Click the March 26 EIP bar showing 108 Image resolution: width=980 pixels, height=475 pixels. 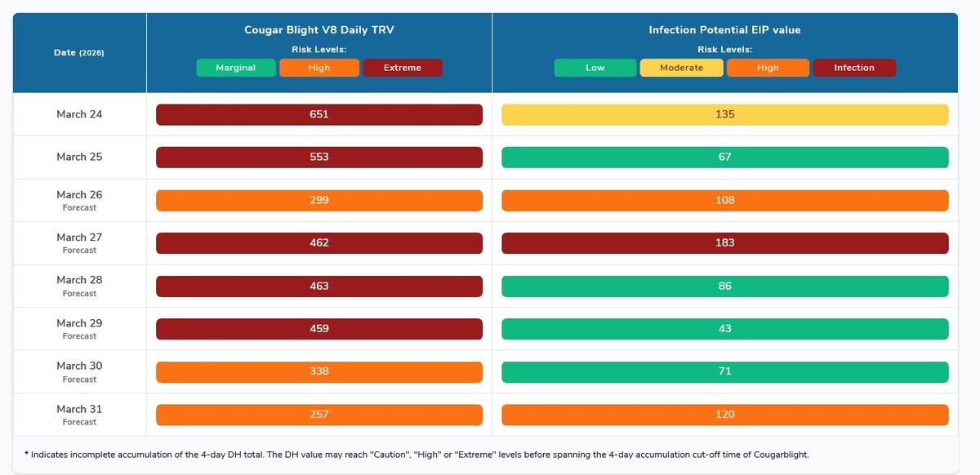point(724,200)
